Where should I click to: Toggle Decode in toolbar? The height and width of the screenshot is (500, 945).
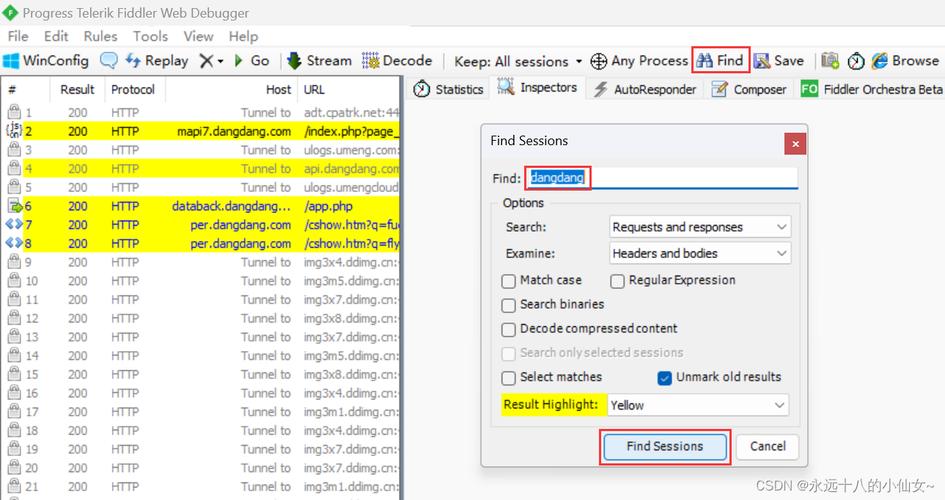click(397, 61)
